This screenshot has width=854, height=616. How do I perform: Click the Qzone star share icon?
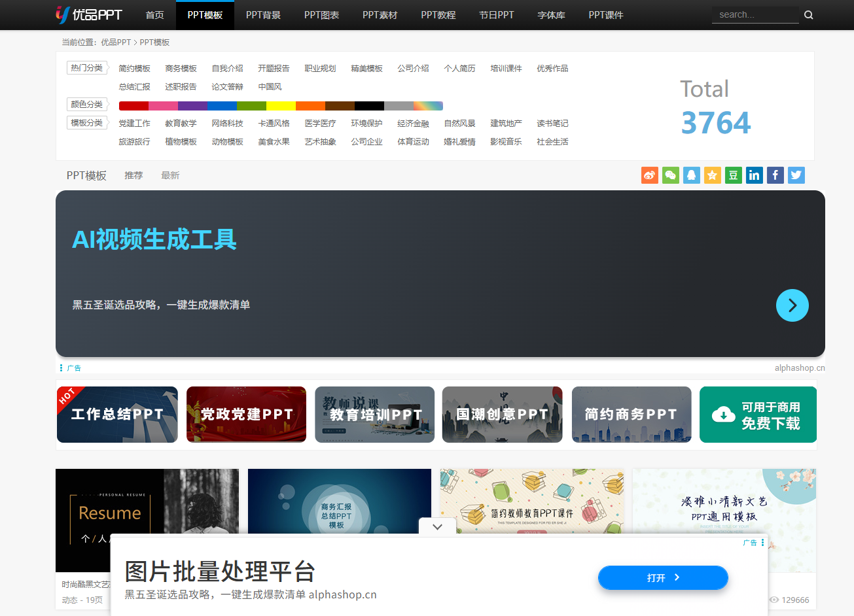tap(712, 175)
